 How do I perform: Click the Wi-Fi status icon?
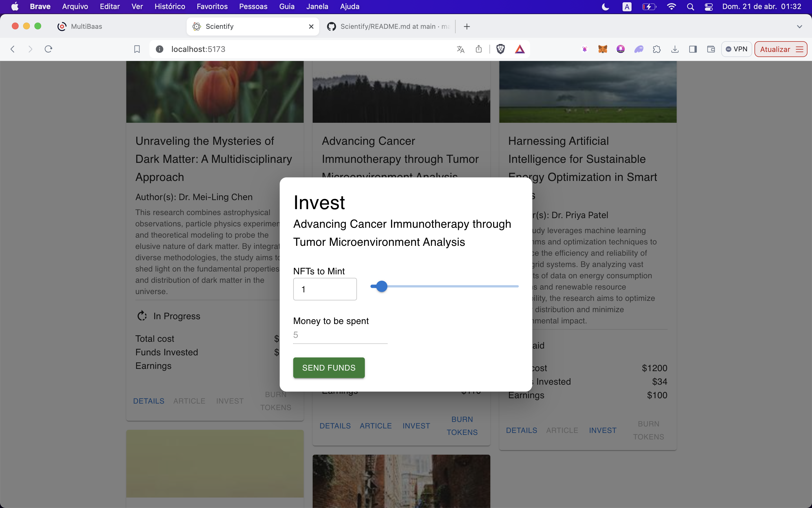(671, 7)
